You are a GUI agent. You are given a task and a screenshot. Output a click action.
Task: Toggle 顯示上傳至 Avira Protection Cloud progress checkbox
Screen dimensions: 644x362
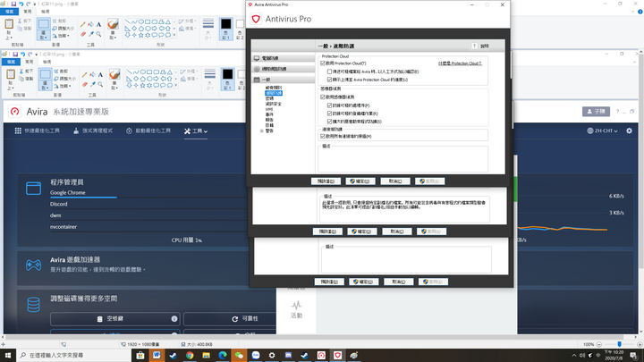[x=329, y=80]
